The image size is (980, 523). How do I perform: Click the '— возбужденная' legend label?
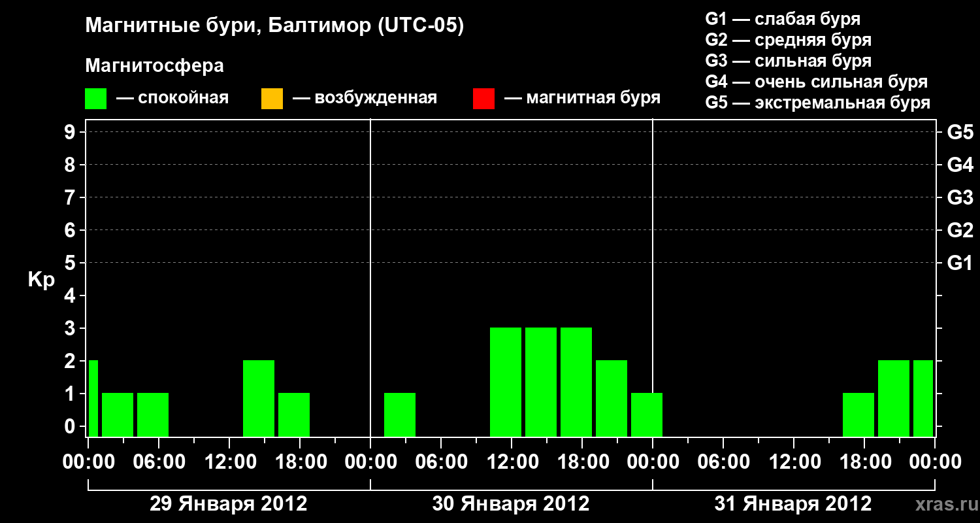coord(365,98)
